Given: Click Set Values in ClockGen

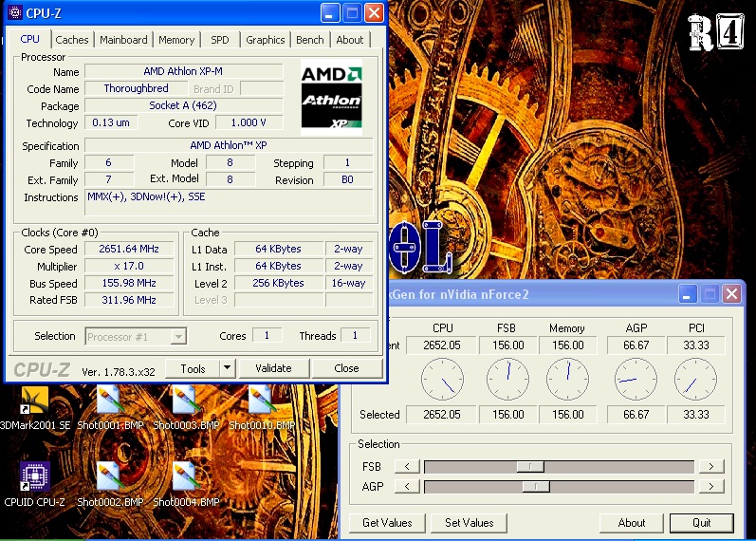Looking at the screenshot, I should tap(470, 523).
